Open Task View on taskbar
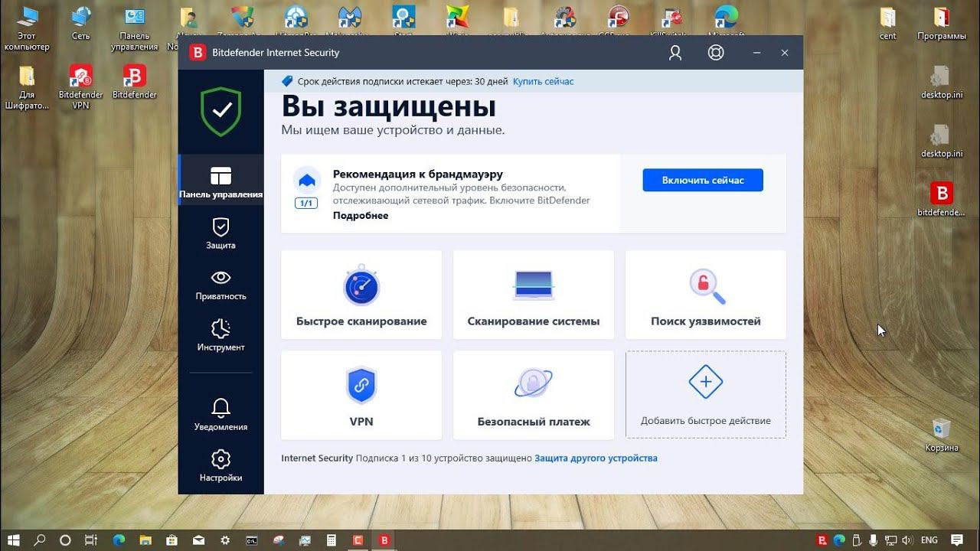The height and width of the screenshot is (551, 980). (x=91, y=540)
